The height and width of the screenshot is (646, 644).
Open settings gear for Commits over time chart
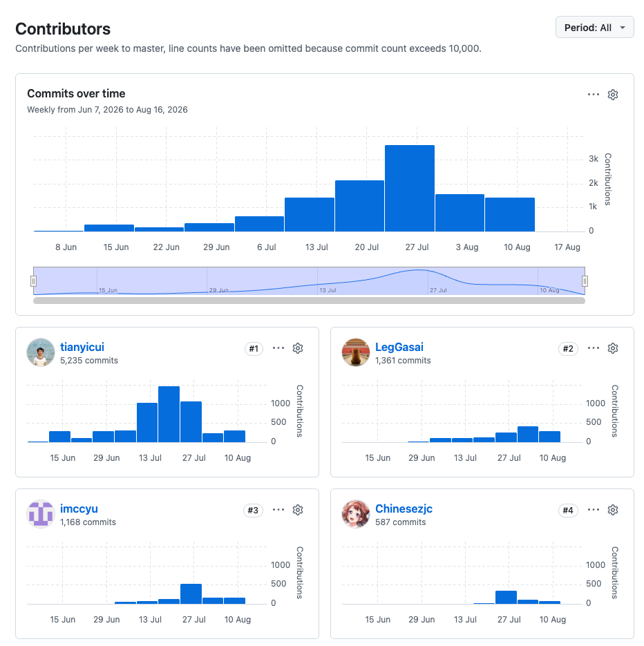pos(613,95)
